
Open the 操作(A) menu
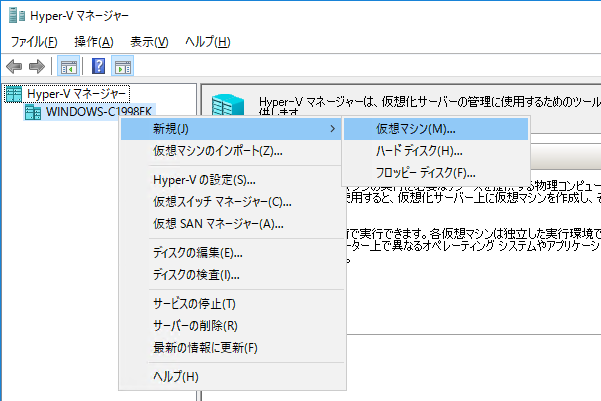coord(93,42)
